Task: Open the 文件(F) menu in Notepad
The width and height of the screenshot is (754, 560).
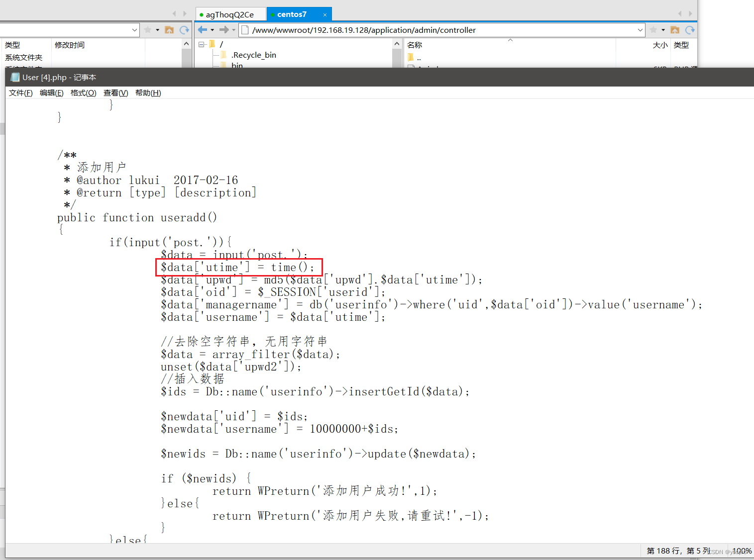Action: point(20,93)
